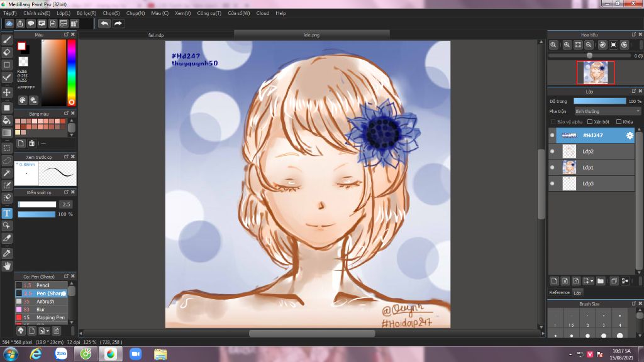Enable the Khóa checkbox

point(619,122)
